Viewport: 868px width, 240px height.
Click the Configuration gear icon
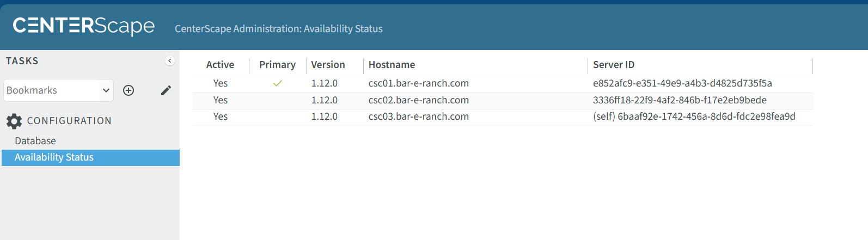[x=14, y=121]
